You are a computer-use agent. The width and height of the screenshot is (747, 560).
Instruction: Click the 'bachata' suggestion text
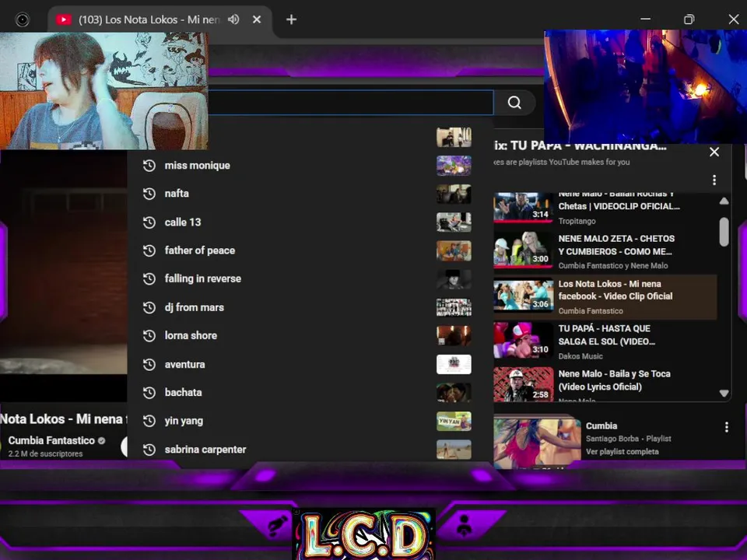point(184,392)
